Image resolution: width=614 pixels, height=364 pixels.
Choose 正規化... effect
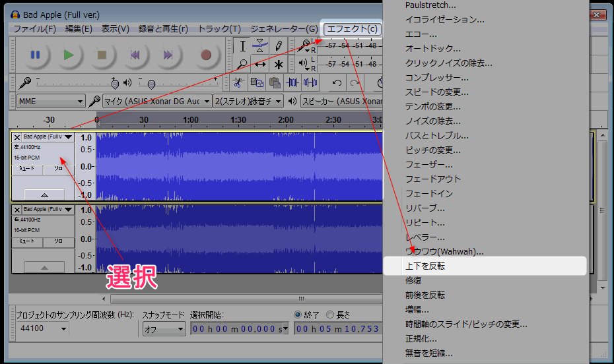(x=421, y=338)
